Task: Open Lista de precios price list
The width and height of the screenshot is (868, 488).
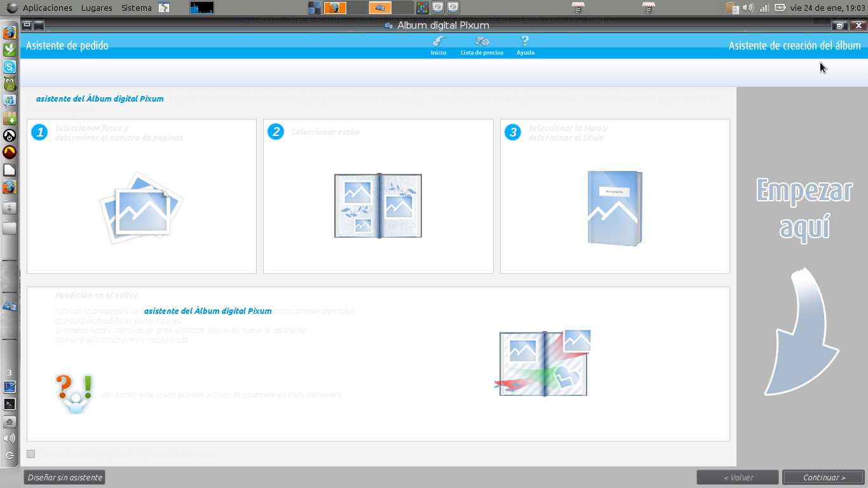Action: pyautogui.click(x=482, y=46)
